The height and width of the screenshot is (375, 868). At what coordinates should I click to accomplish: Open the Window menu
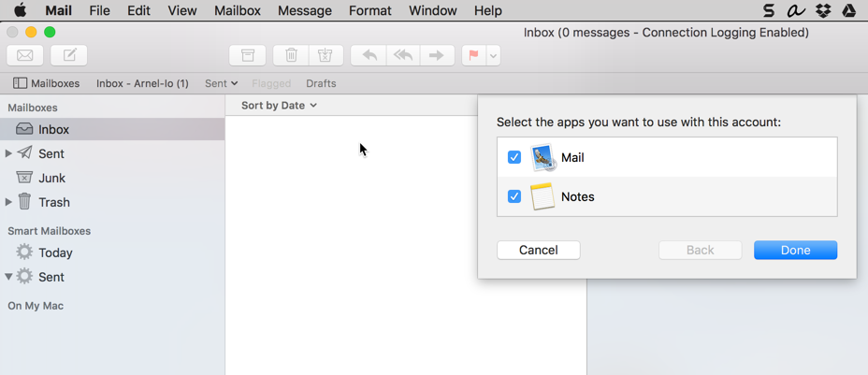click(x=433, y=10)
